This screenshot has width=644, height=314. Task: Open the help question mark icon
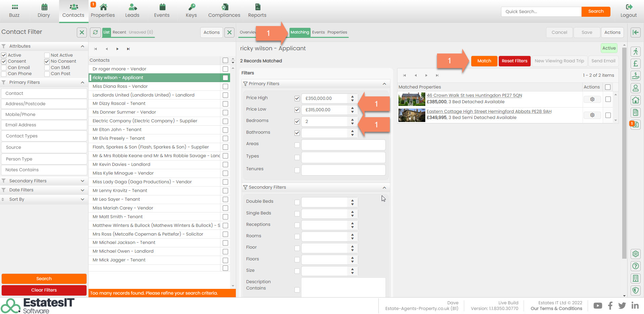[635, 266]
